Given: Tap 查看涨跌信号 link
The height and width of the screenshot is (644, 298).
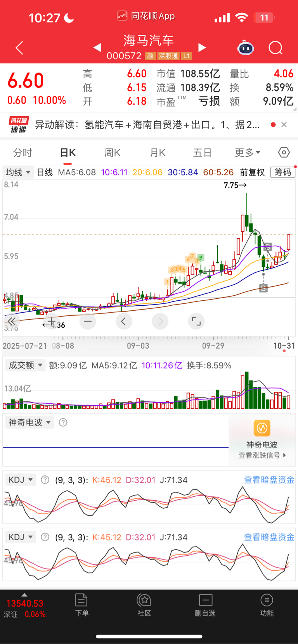Looking at the screenshot, I should tap(262, 455).
